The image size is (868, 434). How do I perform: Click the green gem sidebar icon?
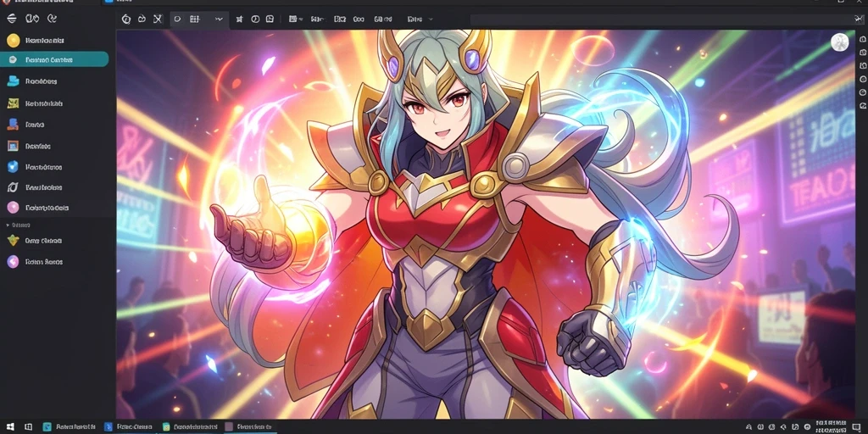click(13, 241)
